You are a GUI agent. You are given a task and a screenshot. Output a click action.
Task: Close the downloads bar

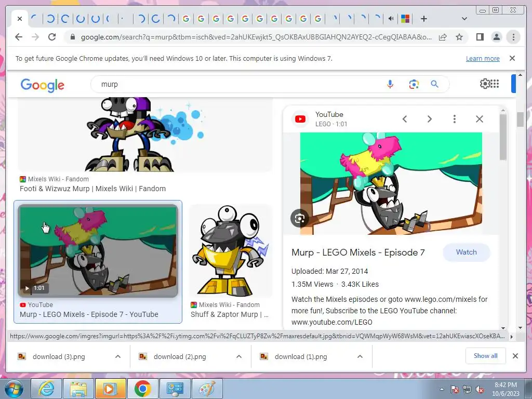click(515, 356)
